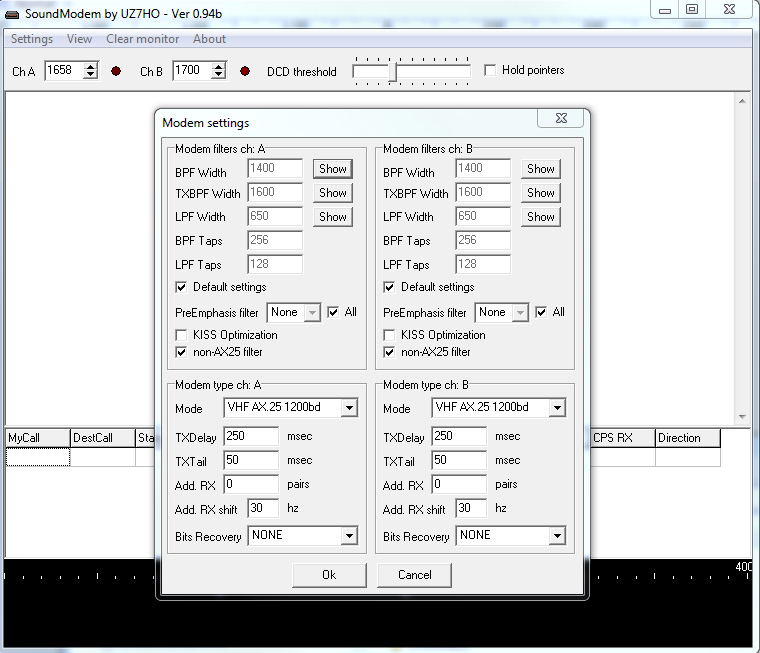This screenshot has height=653, width=760.
Task: Uncheck Default settings for channel A
Action: pos(181,287)
